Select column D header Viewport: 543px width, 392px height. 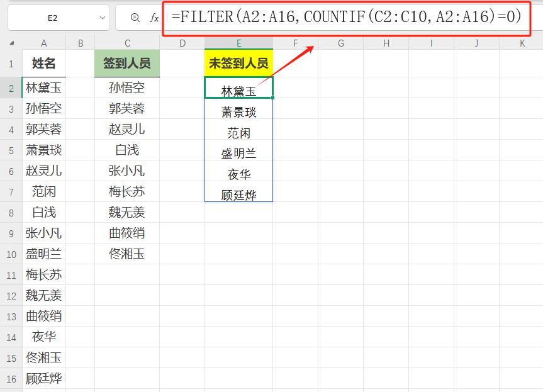click(x=182, y=43)
